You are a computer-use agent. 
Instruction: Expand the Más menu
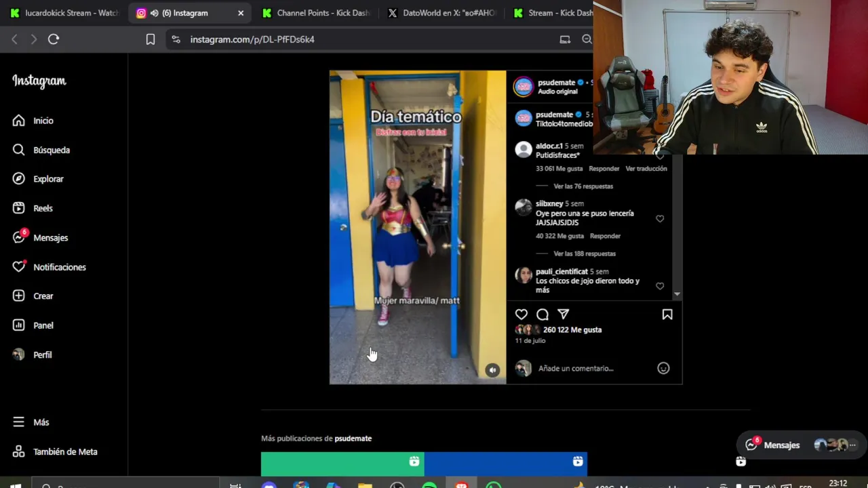[x=31, y=422]
